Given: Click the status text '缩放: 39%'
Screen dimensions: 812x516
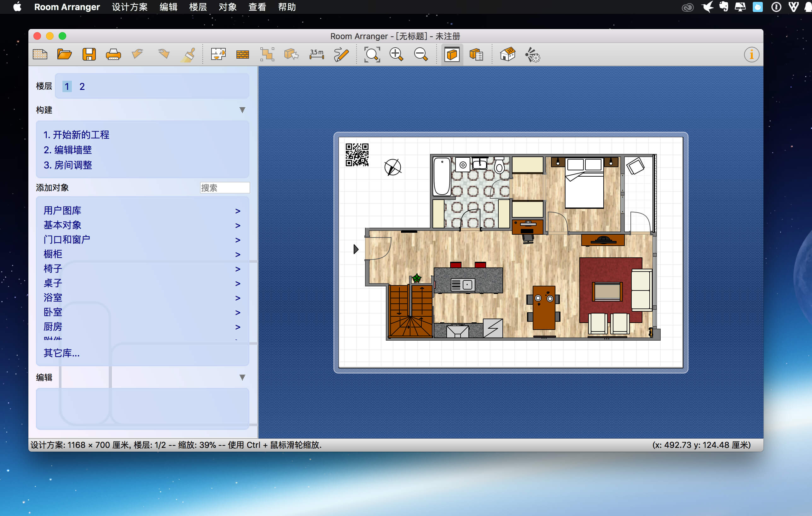Looking at the screenshot, I should click(x=197, y=445).
